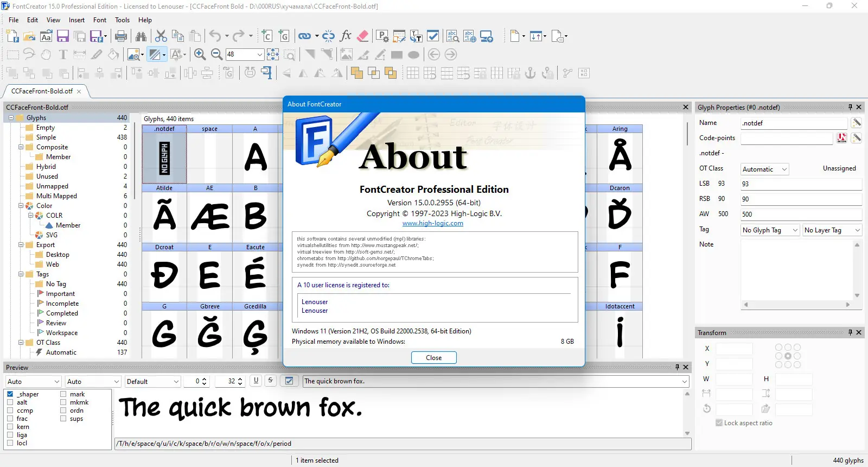Check the liga feature checkbox
The height and width of the screenshot is (467, 868).
[10, 435]
